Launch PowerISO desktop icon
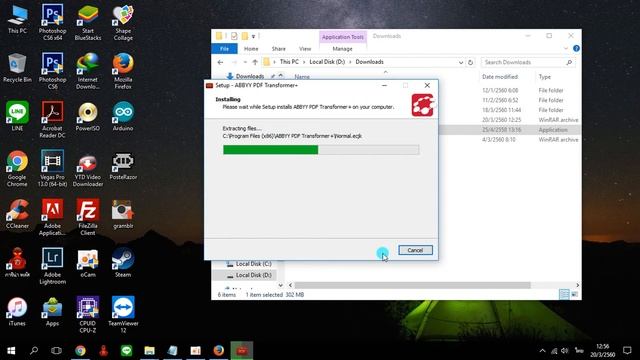 pyautogui.click(x=88, y=116)
